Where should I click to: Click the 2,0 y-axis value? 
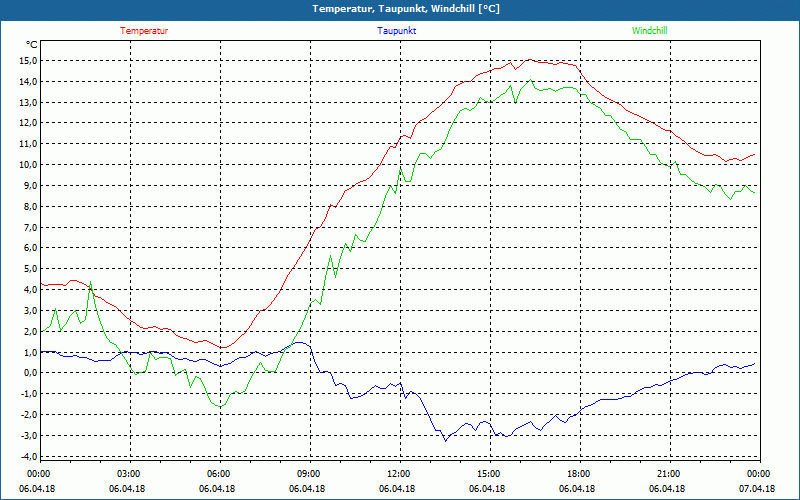coord(31,332)
